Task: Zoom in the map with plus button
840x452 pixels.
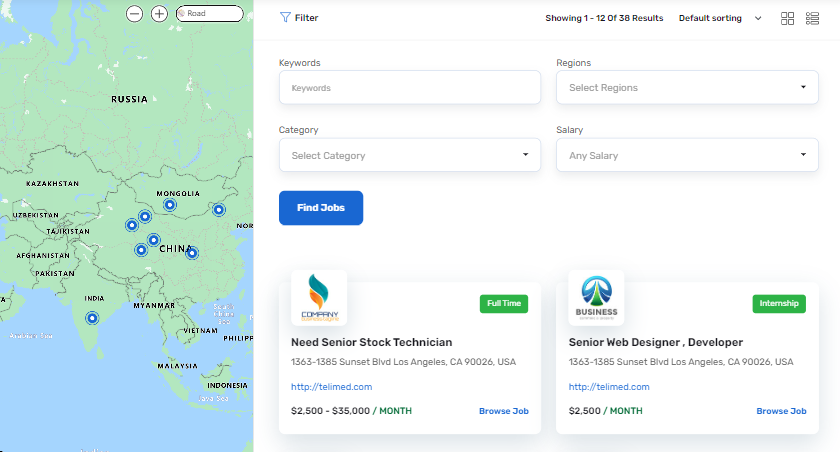Action: 159,14
